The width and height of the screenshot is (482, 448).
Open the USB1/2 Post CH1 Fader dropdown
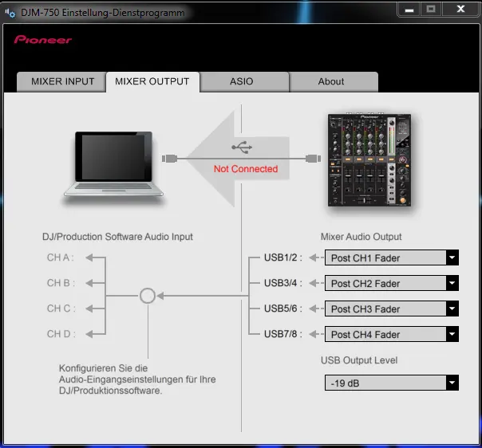click(391, 258)
